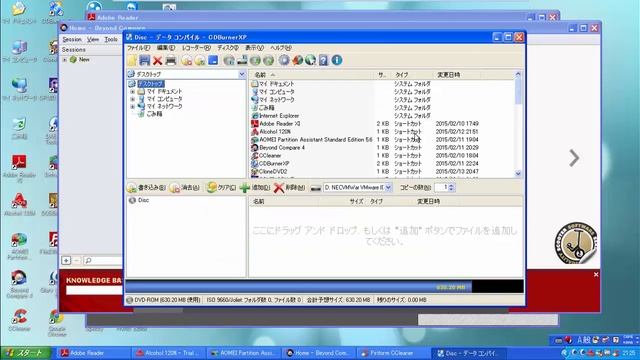This screenshot has width=640, height=360.
Task: Expand the マイ ドキュメント tree node
Action: (x=133, y=92)
